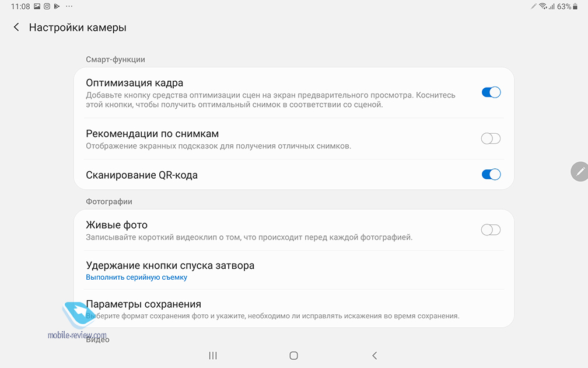This screenshot has width=588, height=368.
Task: Tap the Оптимизация кадра title text
Action: click(135, 82)
